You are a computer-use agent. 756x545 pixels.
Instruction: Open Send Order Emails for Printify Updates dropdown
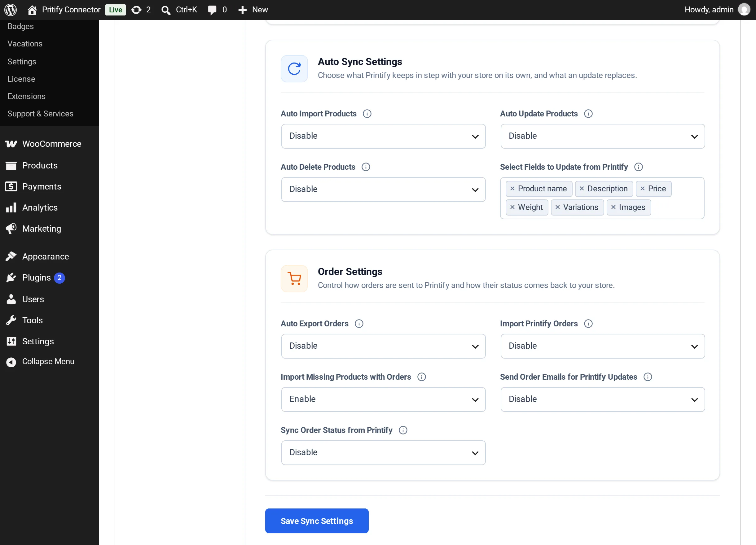[603, 399]
